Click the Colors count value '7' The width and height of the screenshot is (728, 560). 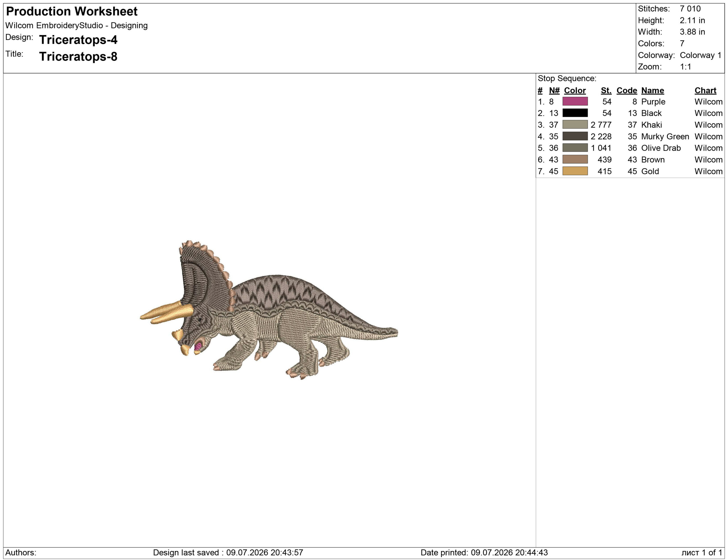682,43
